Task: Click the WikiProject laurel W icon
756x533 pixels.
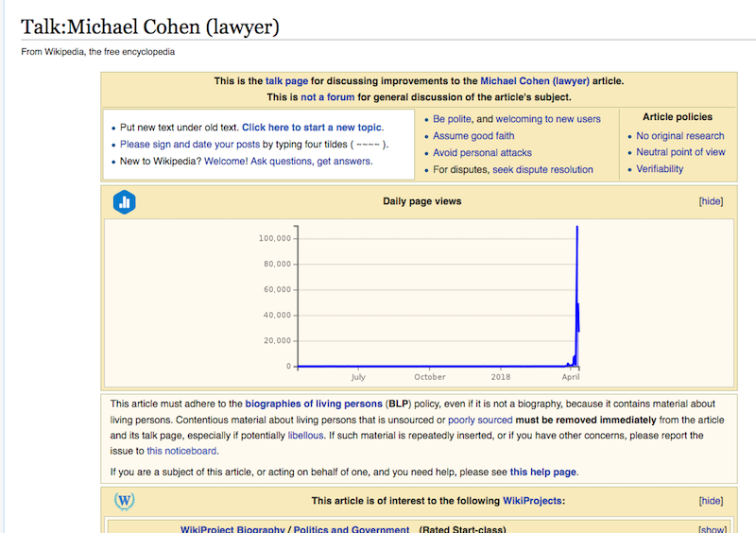Action: click(x=125, y=501)
